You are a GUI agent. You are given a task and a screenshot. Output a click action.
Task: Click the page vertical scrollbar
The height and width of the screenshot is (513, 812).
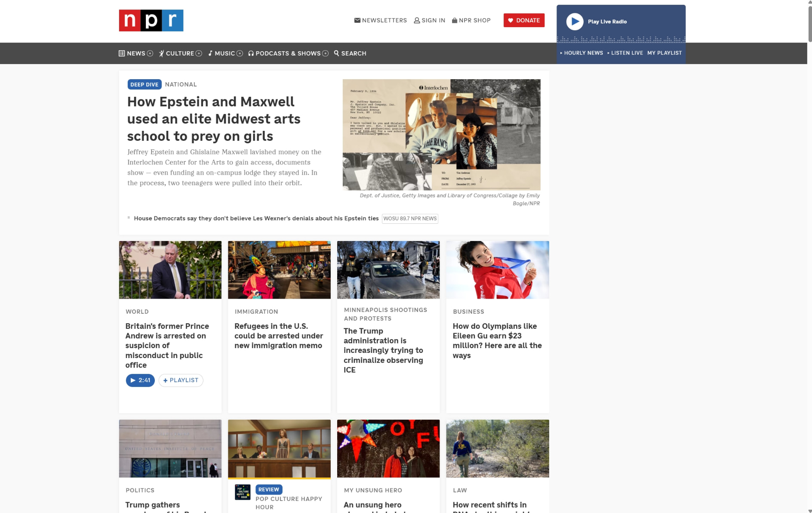[809, 24]
